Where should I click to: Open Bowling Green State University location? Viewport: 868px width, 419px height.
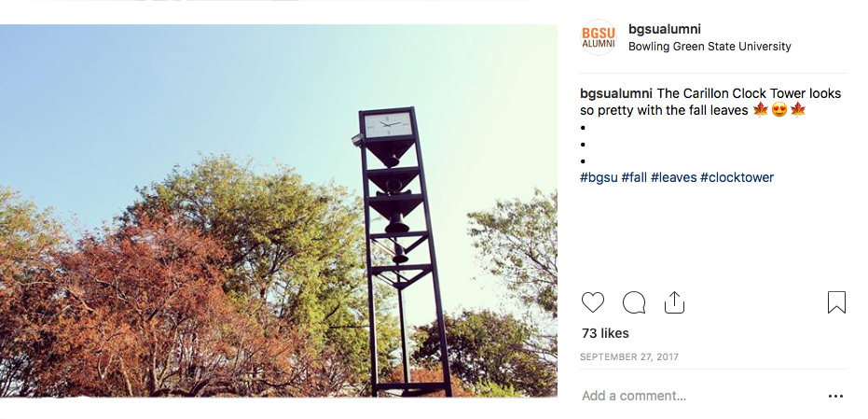[710, 47]
